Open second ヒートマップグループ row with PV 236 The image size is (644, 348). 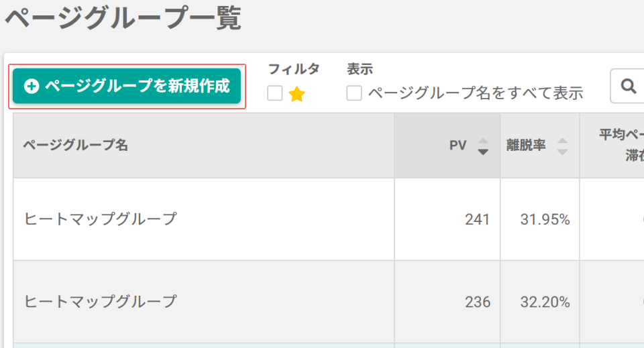click(100, 302)
